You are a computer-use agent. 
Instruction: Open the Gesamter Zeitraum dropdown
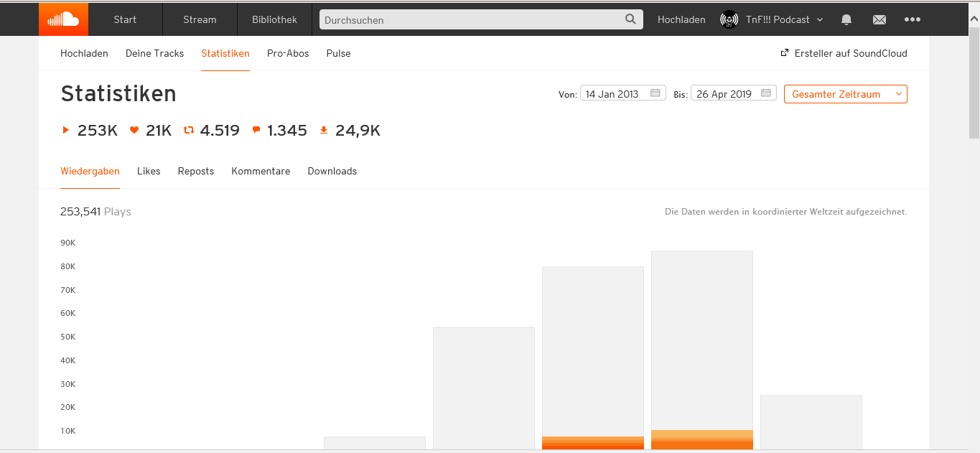[x=846, y=94]
